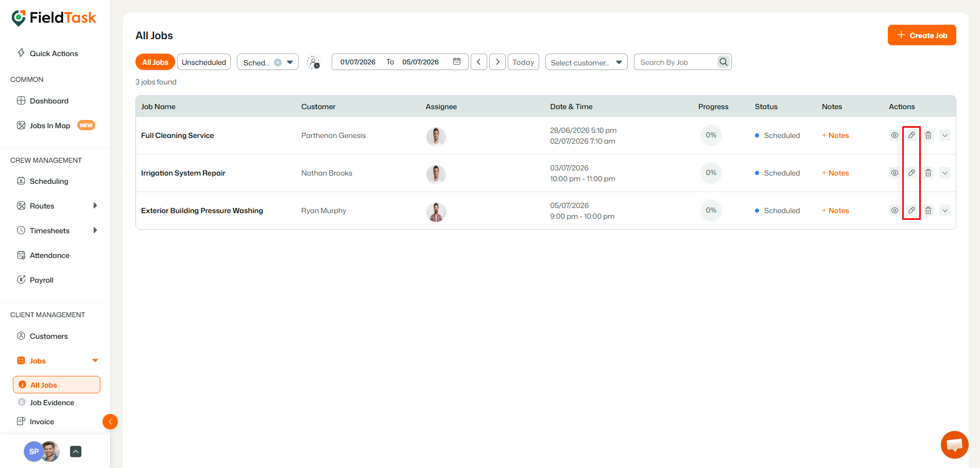Screen dimensions: 980x468
Task: Go to previous date range
Action: pyautogui.click(x=479, y=62)
